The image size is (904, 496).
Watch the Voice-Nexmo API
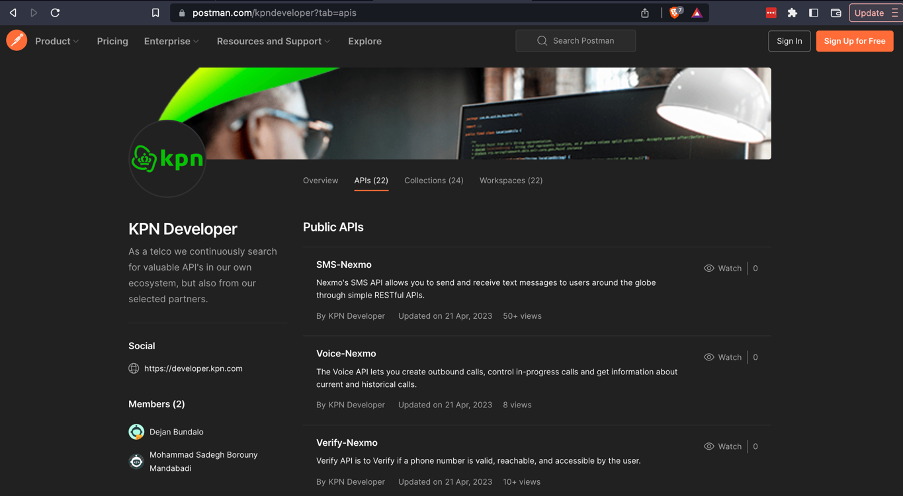tap(723, 357)
